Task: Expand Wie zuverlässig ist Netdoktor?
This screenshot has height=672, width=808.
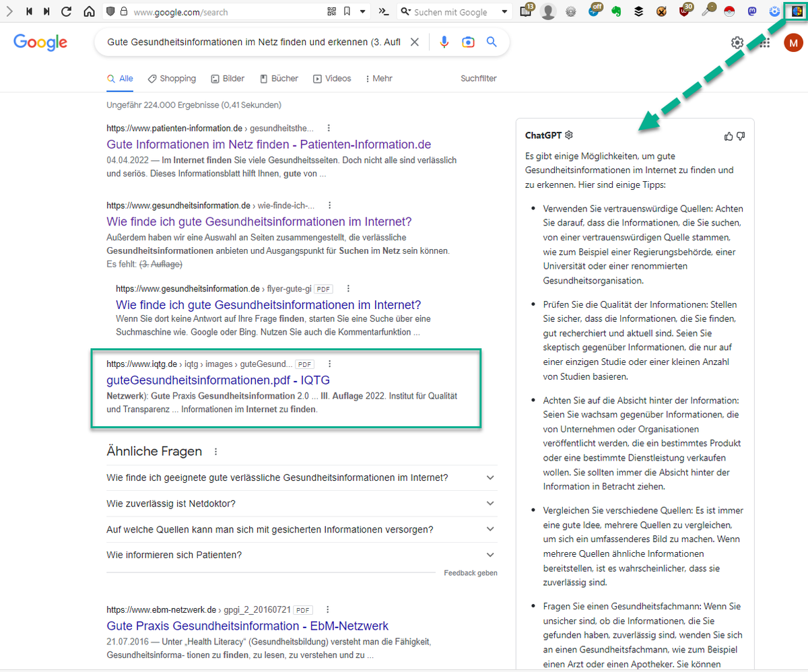Action: 302,504
